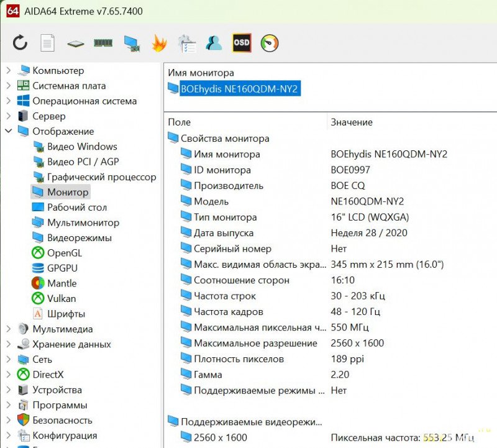The image size is (497, 448).
Task: Click the user contact toolbar icon
Action: coord(214,43)
